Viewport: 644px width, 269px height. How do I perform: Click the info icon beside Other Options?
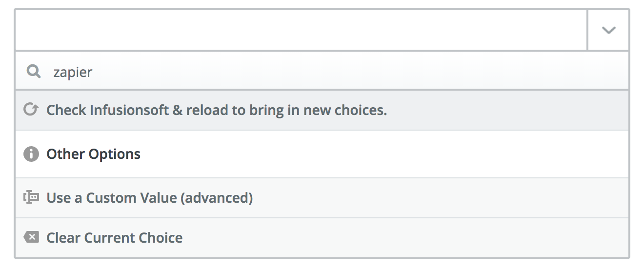31,154
